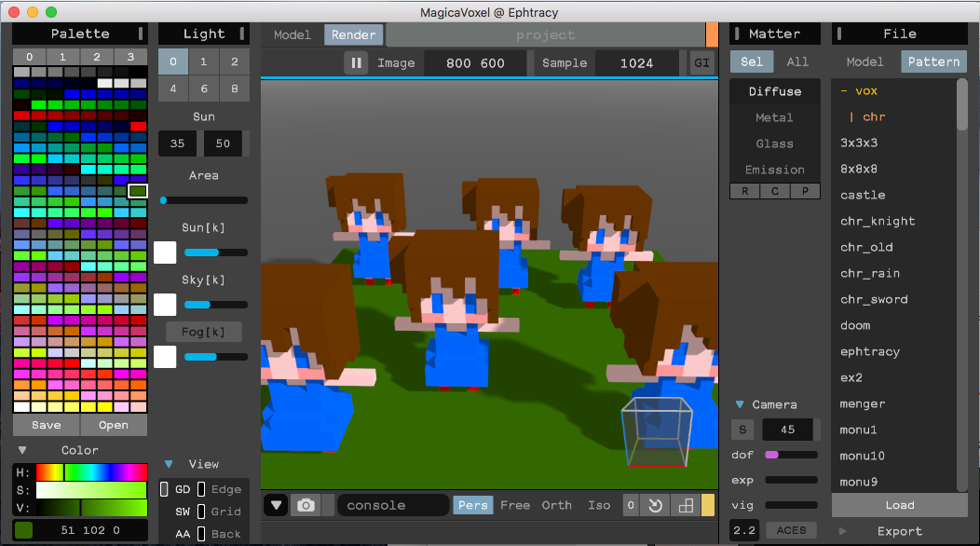This screenshot has height=546, width=980.
Task: Click the reset camera rotation icon
Action: (655, 505)
